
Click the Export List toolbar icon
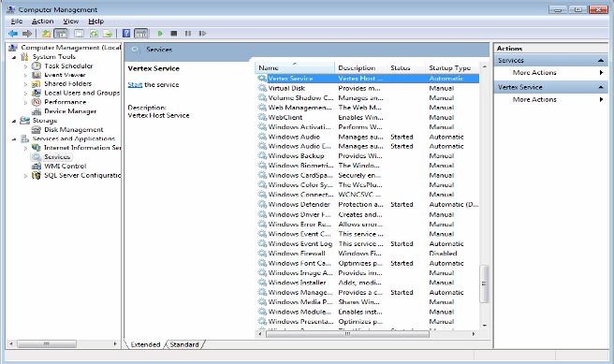(x=108, y=34)
